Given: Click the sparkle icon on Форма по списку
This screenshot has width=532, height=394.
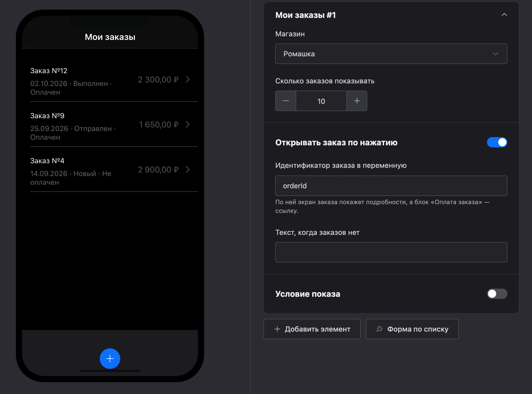Looking at the screenshot, I should [379, 329].
